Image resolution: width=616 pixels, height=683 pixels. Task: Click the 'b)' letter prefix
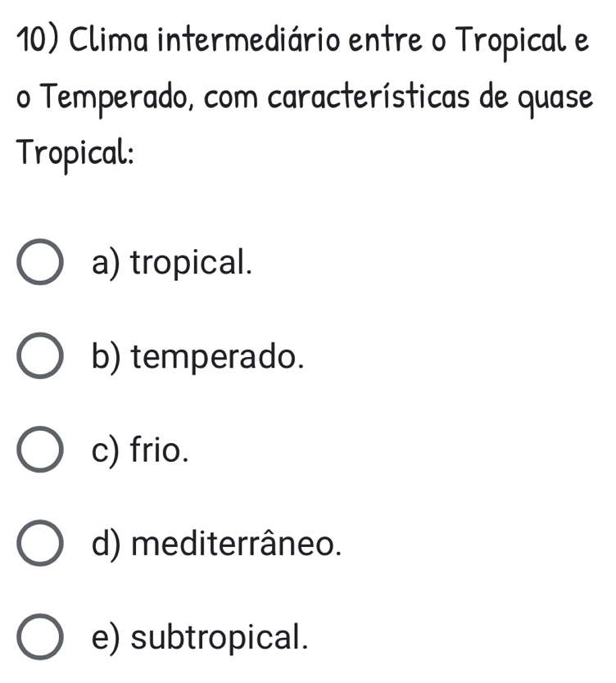(109, 357)
